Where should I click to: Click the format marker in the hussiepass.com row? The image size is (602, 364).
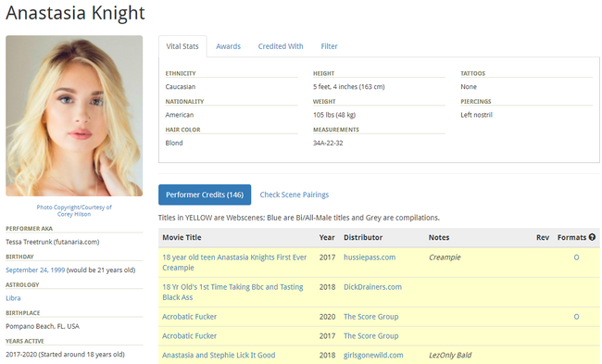[x=576, y=257]
